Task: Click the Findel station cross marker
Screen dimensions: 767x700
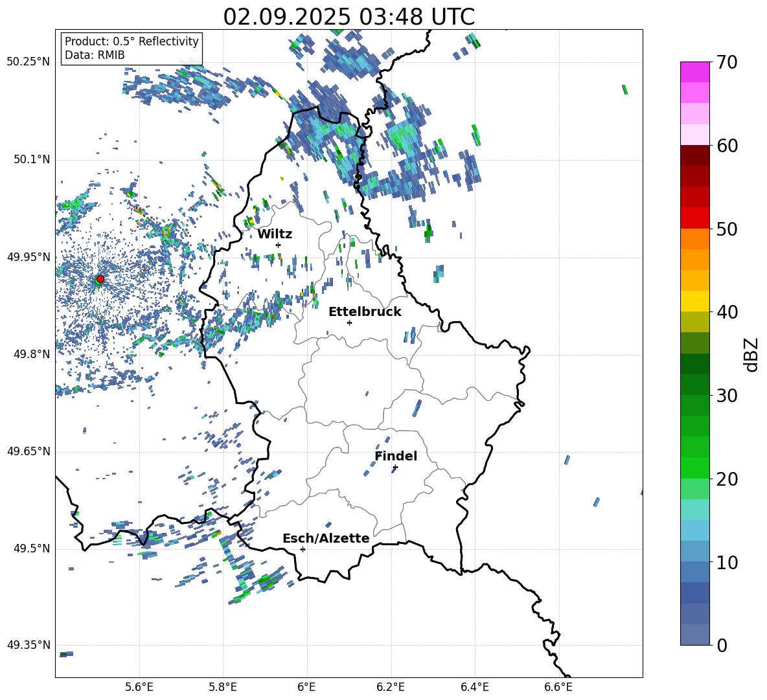Action: (x=395, y=468)
